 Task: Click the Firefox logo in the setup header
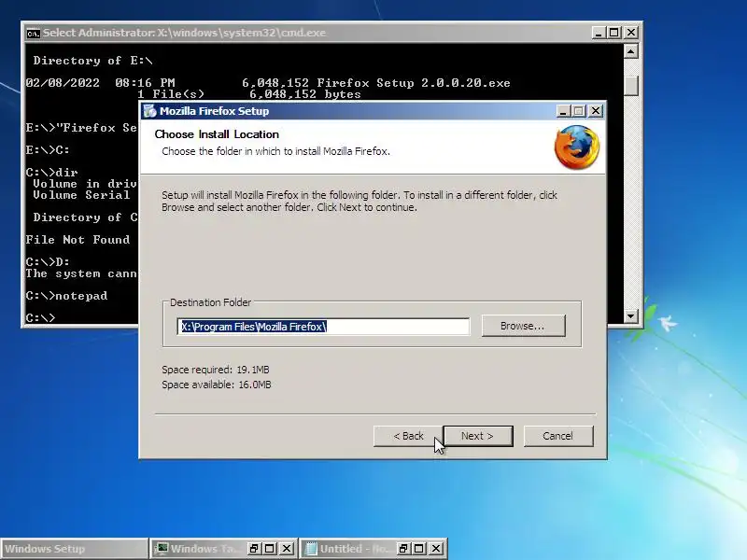577,147
